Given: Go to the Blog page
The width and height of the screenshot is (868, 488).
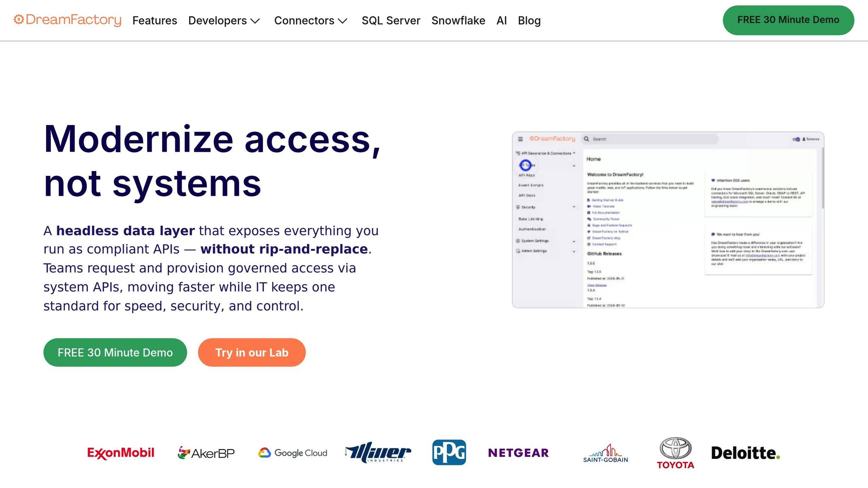Looking at the screenshot, I should pyautogui.click(x=529, y=20).
